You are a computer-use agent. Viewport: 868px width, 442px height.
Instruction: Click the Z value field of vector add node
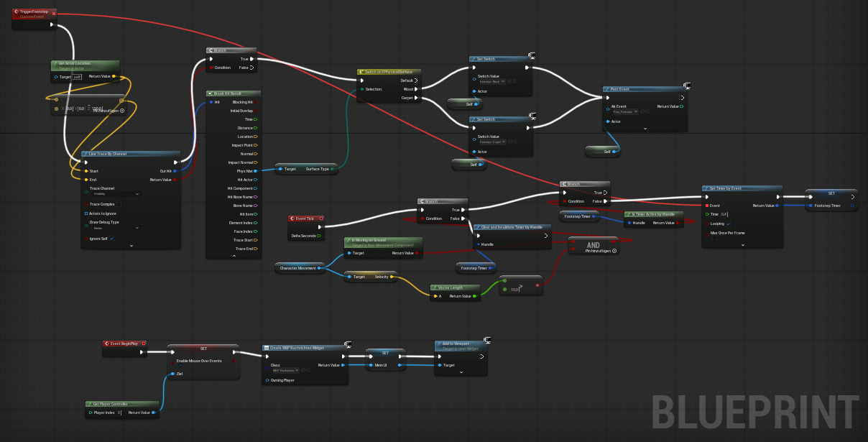pos(97,109)
